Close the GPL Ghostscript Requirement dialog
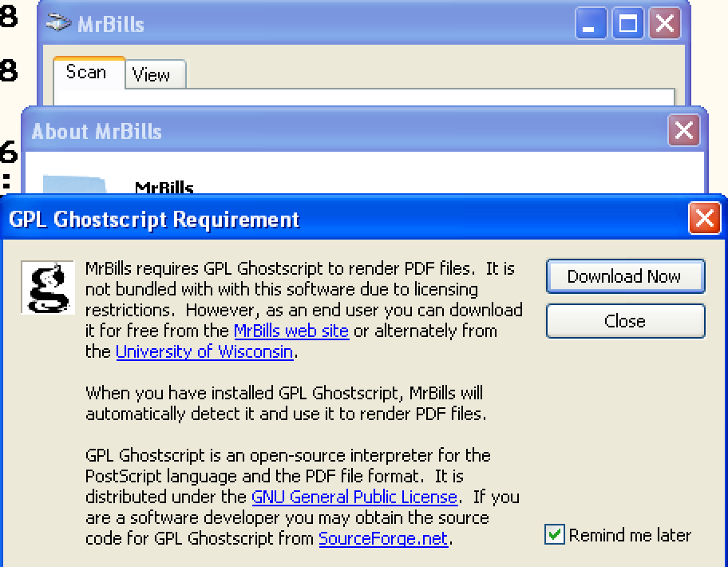The width and height of the screenshot is (728, 567). [704, 218]
